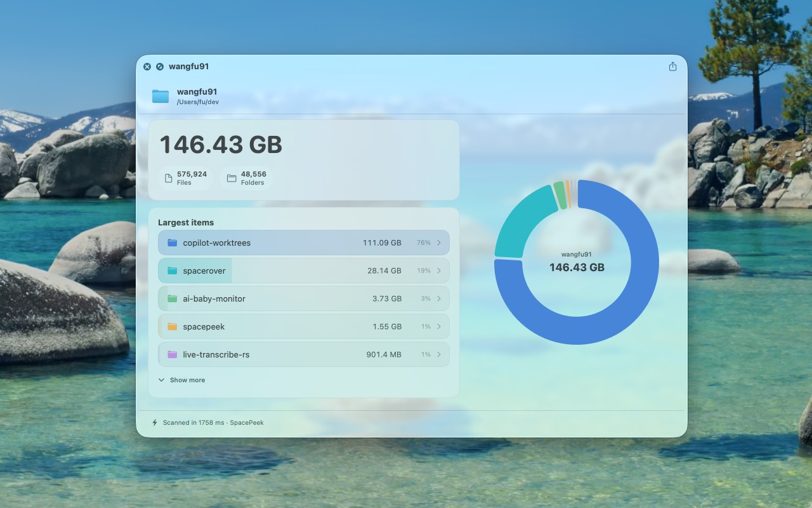The width and height of the screenshot is (812, 508).
Task: Click the green donut chart segment
Action: click(x=560, y=195)
